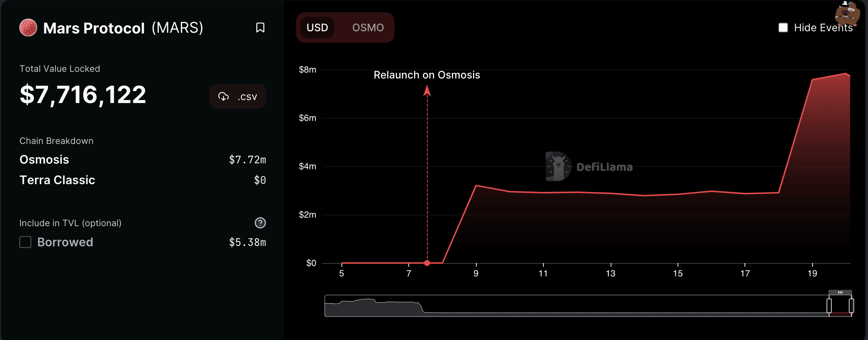Click the $0 Terra Classic value
This screenshot has width=868, height=340.
point(260,180)
